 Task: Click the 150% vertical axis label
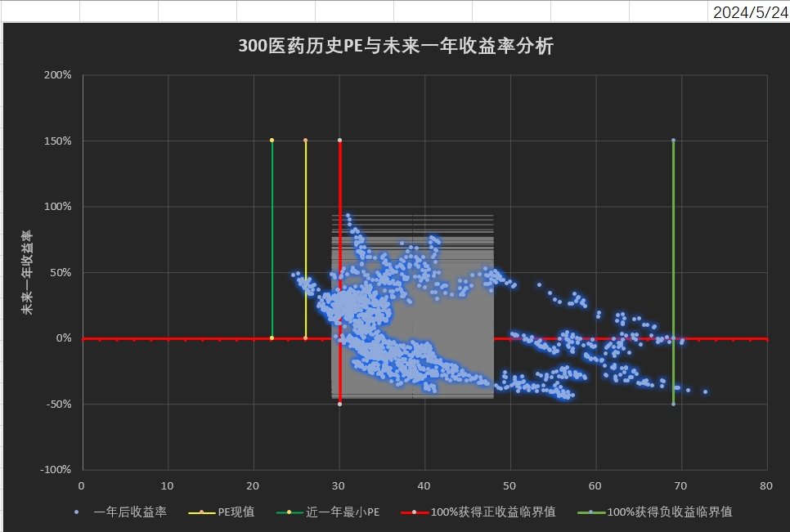click(x=58, y=141)
